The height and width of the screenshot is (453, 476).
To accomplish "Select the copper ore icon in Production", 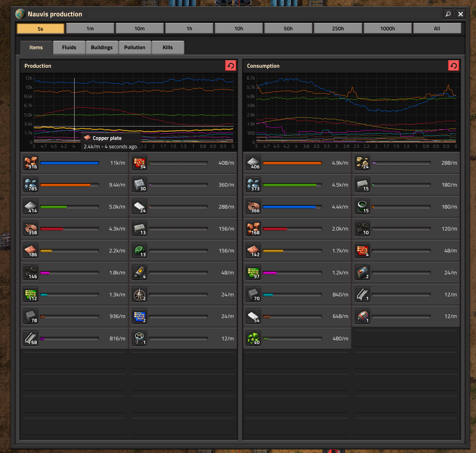I will (31, 163).
